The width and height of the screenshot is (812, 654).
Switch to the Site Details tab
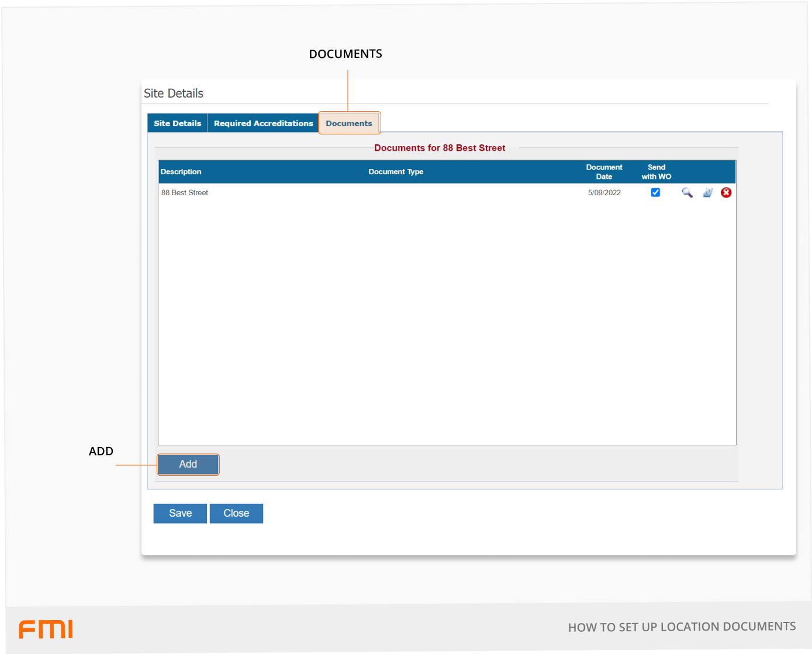click(177, 123)
